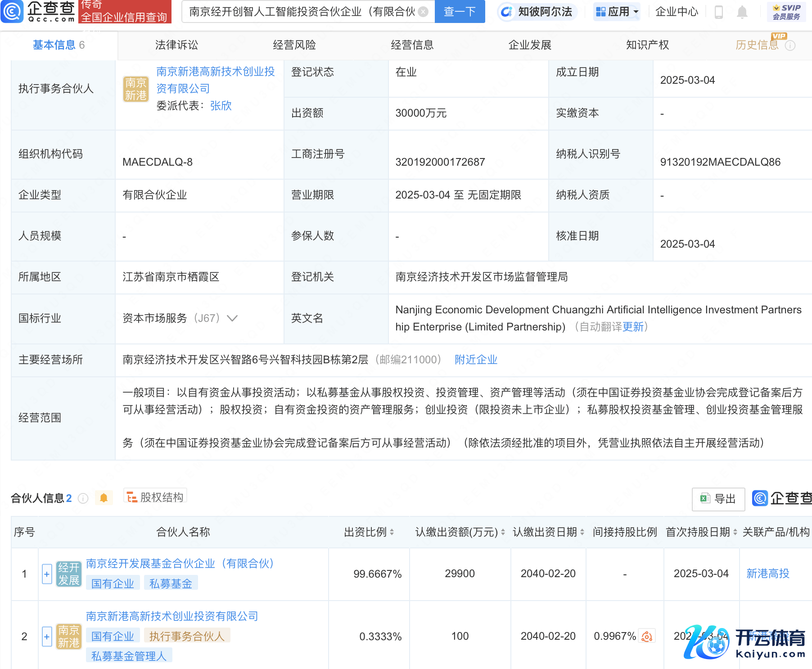The image size is (812, 669).
Task: Click the help icon next to 历史信息
Action: [790, 45]
